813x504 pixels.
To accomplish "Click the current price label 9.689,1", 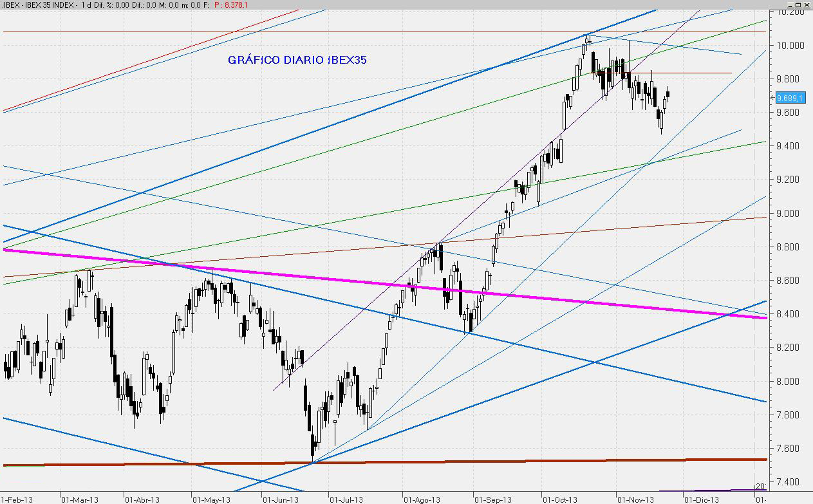I will click(789, 98).
